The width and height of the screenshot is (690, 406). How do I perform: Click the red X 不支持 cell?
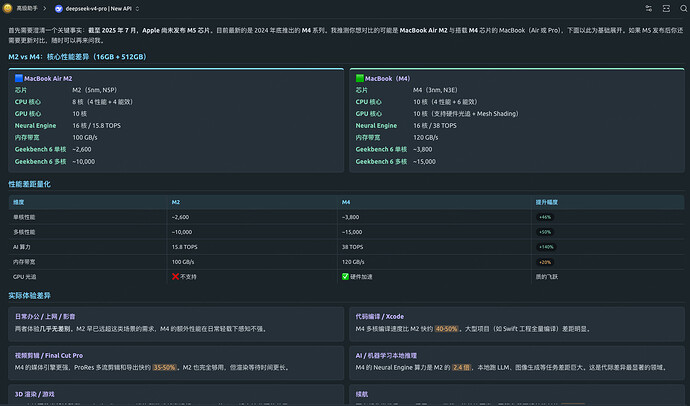point(184,277)
